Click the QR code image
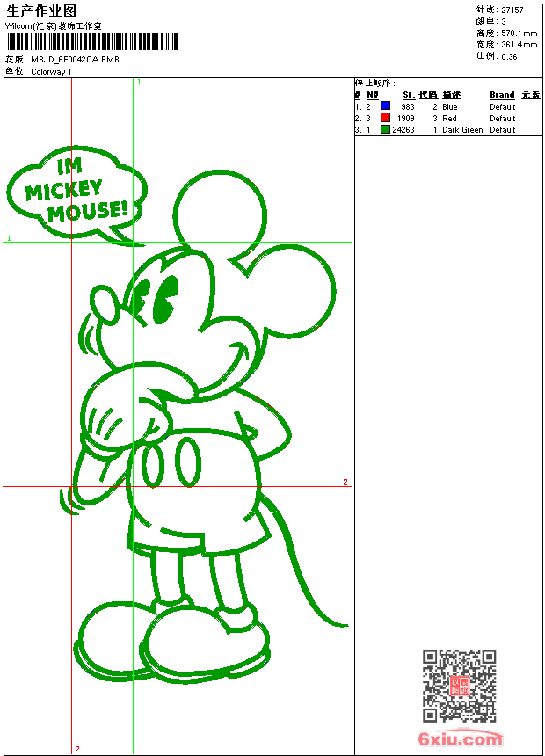 [459, 686]
